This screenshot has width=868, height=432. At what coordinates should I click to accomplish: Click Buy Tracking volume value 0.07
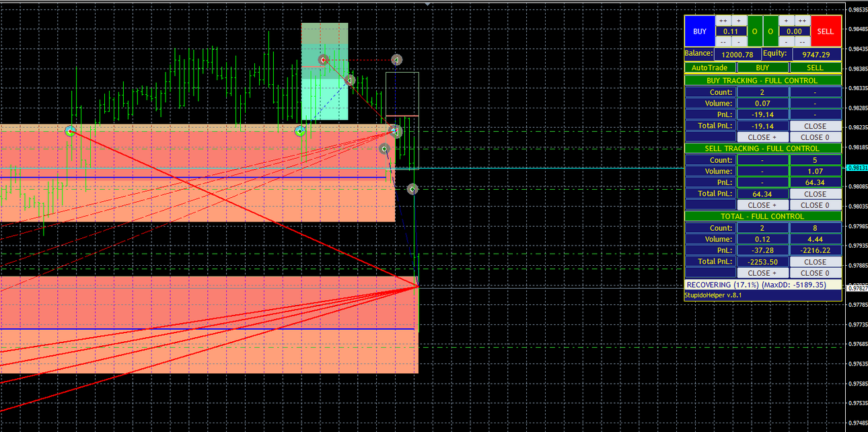[763, 104]
